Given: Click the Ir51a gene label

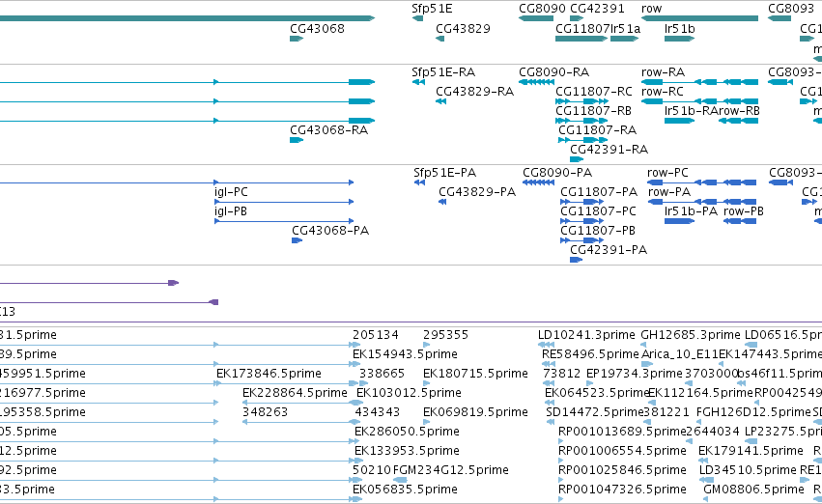Looking at the screenshot, I should (x=625, y=29).
